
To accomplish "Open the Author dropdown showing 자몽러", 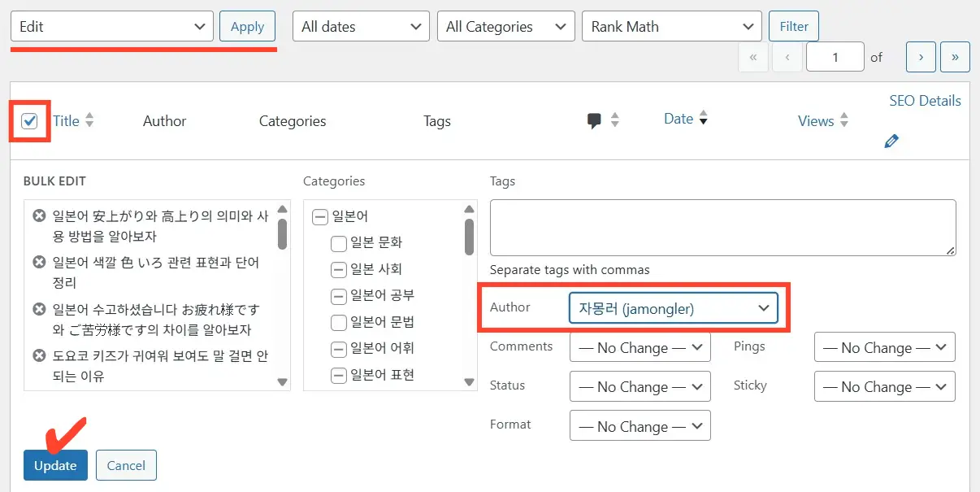I will [x=673, y=308].
